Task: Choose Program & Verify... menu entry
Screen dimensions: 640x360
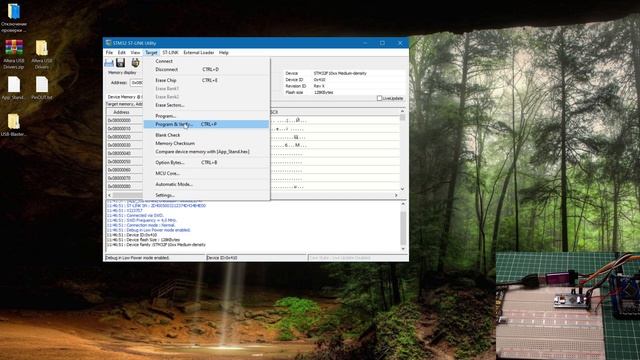Action: pyautogui.click(x=206, y=124)
